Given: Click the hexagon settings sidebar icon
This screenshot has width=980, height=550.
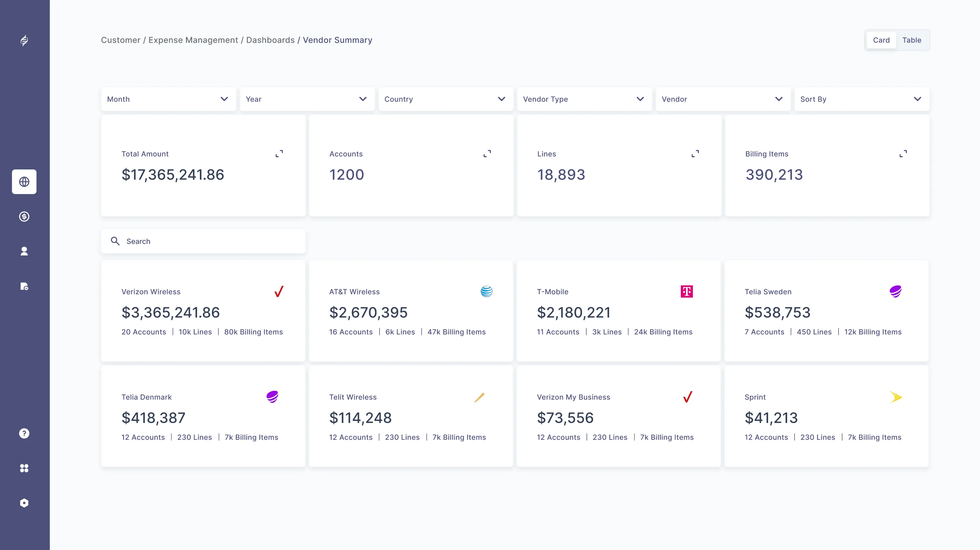Looking at the screenshot, I should (24, 503).
